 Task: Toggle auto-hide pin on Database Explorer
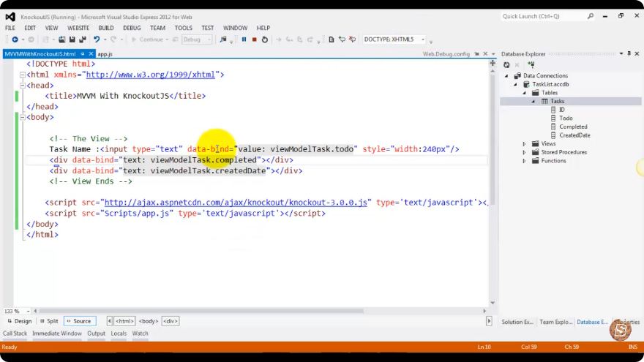coord(629,54)
